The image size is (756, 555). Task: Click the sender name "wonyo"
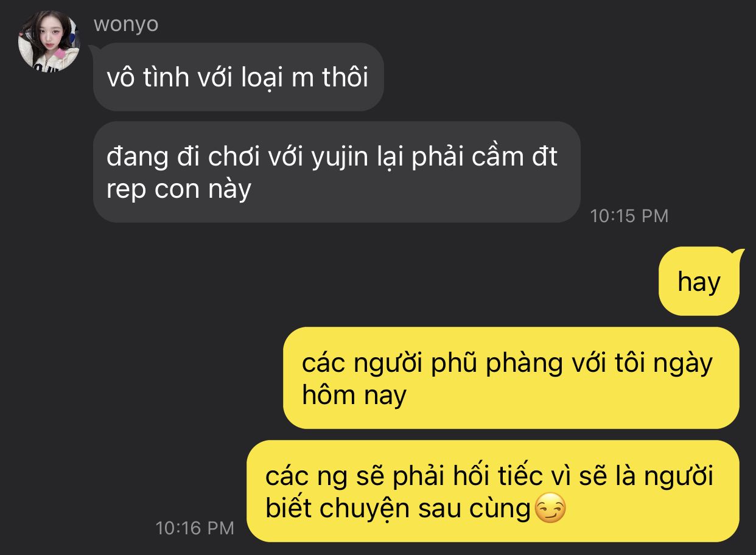point(126,25)
